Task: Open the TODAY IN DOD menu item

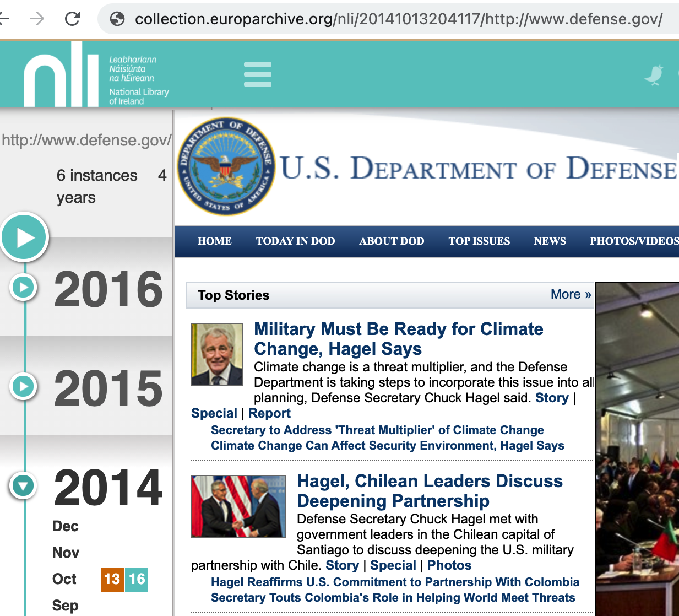Action: tap(296, 241)
